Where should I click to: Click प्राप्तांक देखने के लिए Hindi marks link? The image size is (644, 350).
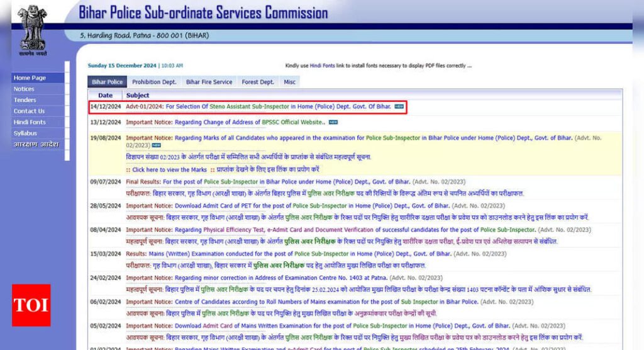(268, 169)
